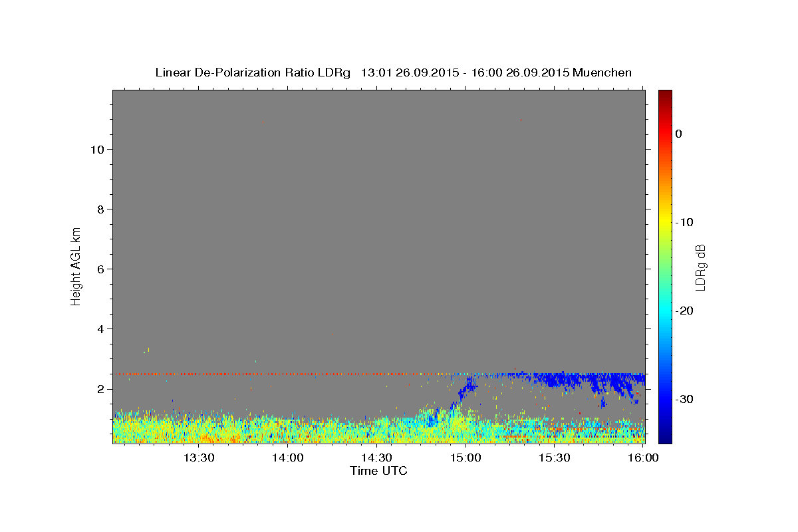Click the height tick label 10
This screenshot has height=532, width=798.
click(x=96, y=150)
